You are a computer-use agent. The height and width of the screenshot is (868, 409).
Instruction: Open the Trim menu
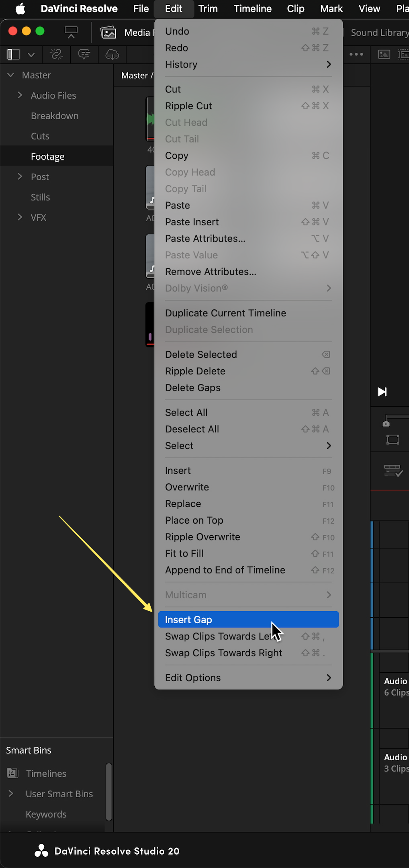tap(208, 8)
